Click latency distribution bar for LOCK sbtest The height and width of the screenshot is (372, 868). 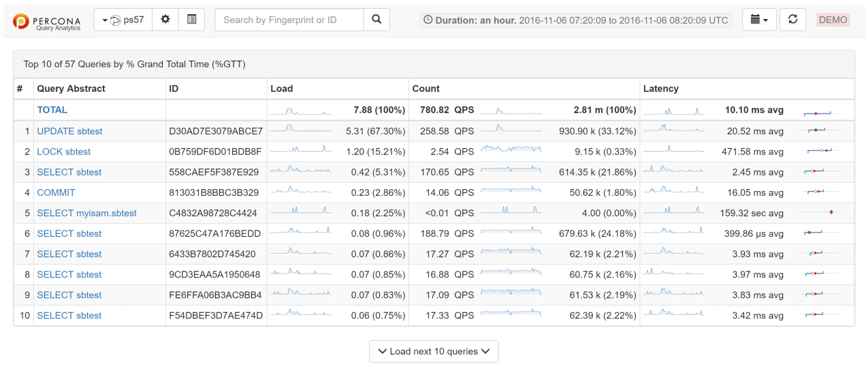click(x=820, y=150)
